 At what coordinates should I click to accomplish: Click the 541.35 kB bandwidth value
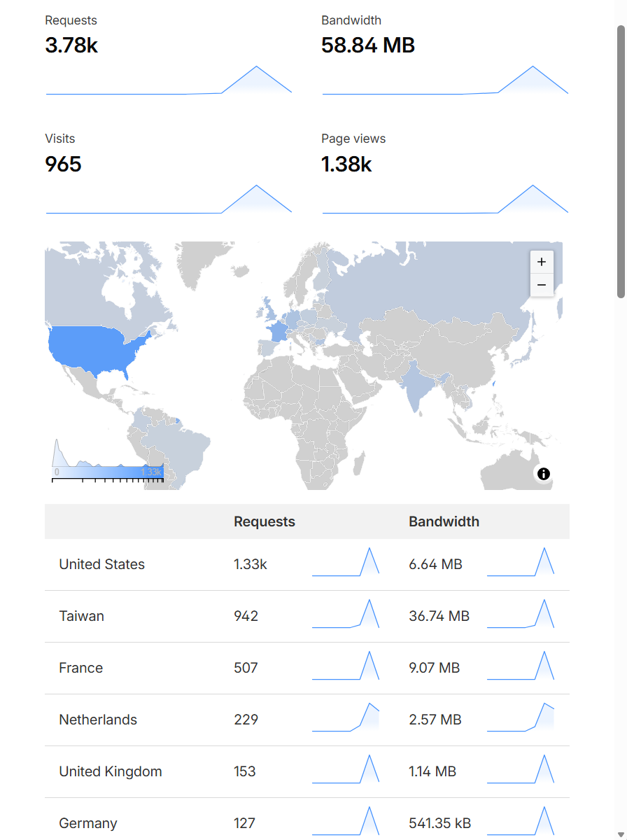pyautogui.click(x=440, y=823)
